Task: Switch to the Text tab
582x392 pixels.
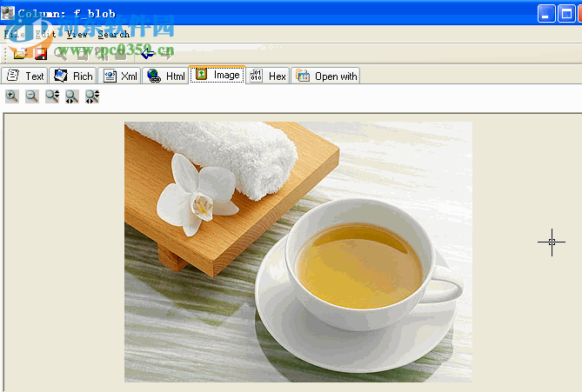Action: (24, 76)
